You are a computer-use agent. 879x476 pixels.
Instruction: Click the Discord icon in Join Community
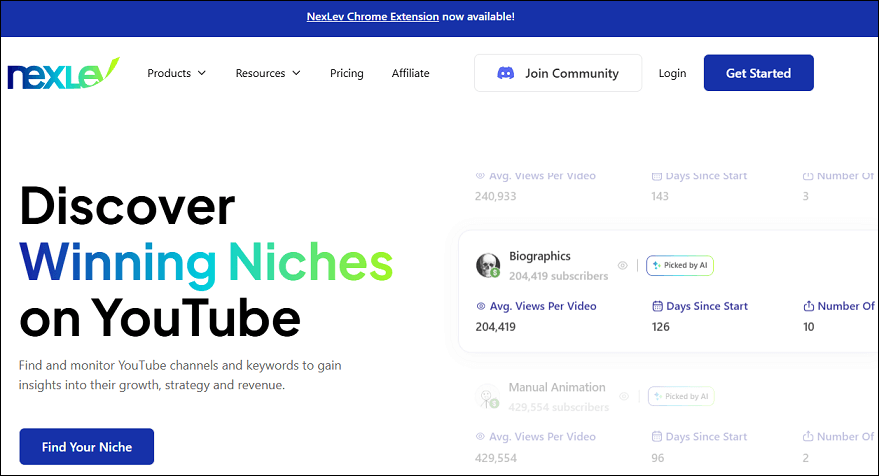506,73
